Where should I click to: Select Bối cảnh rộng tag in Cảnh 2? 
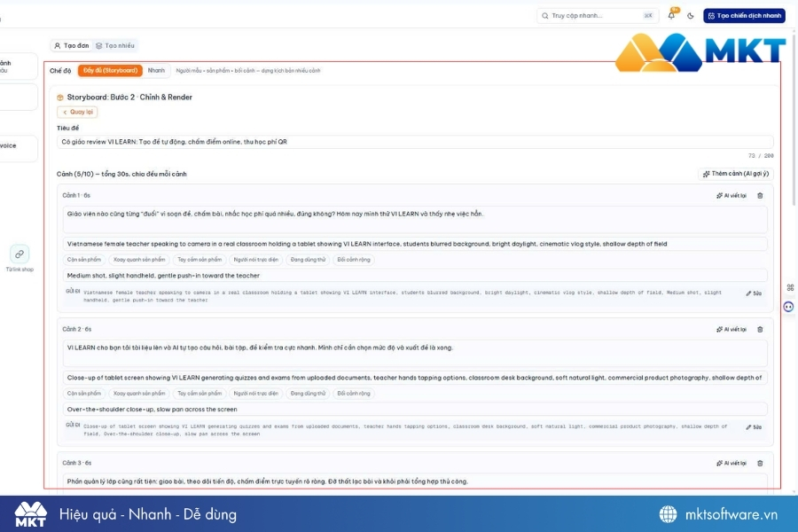click(354, 394)
